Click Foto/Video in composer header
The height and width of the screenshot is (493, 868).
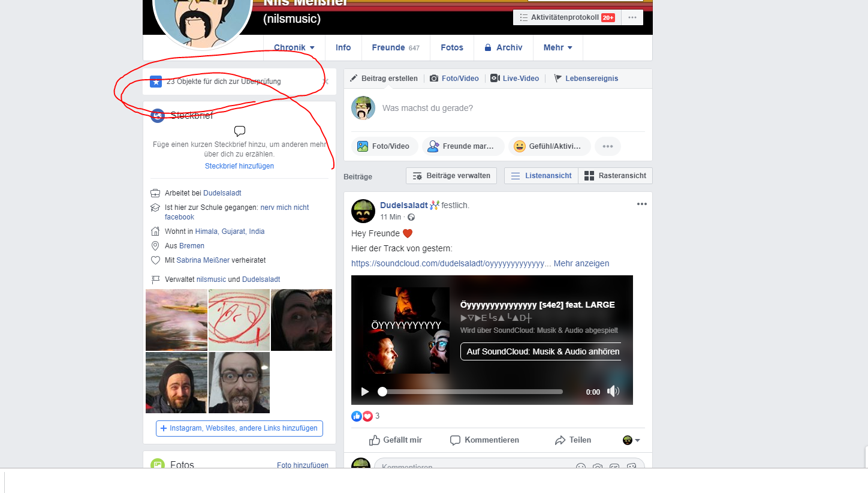click(454, 79)
